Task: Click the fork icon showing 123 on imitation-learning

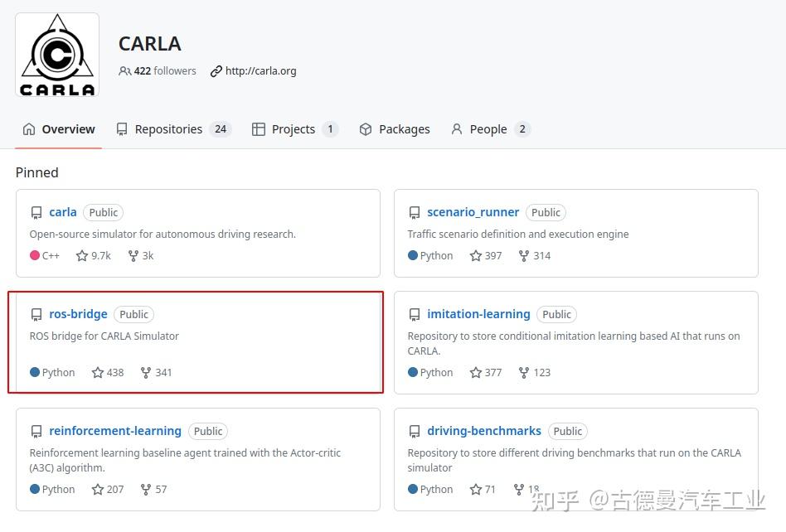Action: 523,372
